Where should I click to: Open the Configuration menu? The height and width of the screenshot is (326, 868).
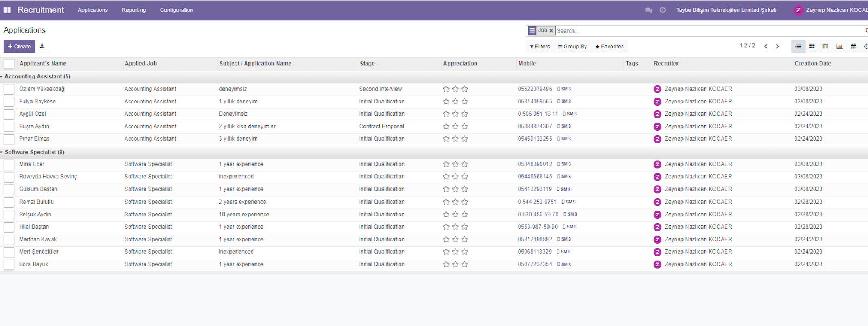pyautogui.click(x=176, y=10)
